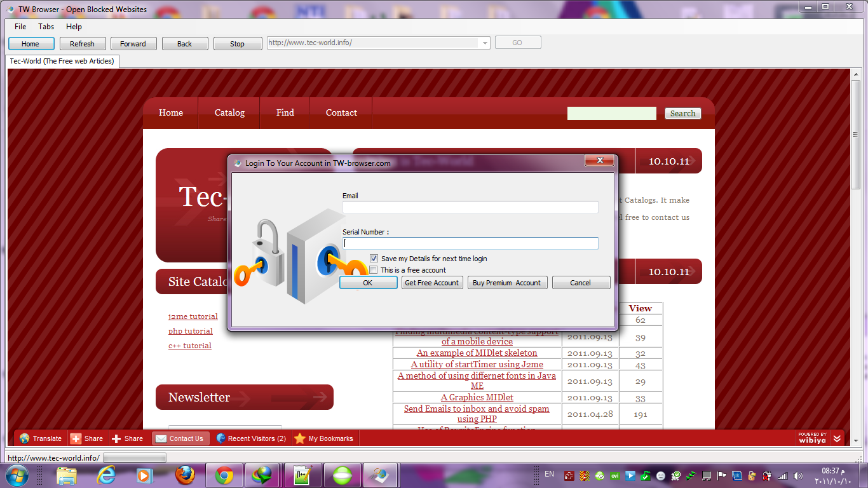Click the site search text box
Viewport: 868px width, 488px height.
click(611, 113)
